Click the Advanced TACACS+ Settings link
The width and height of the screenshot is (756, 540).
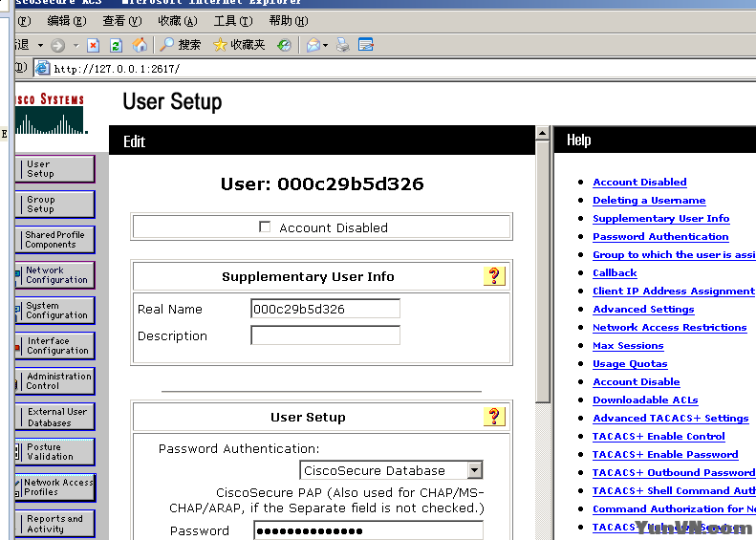pyautogui.click(x=671, y=418)
